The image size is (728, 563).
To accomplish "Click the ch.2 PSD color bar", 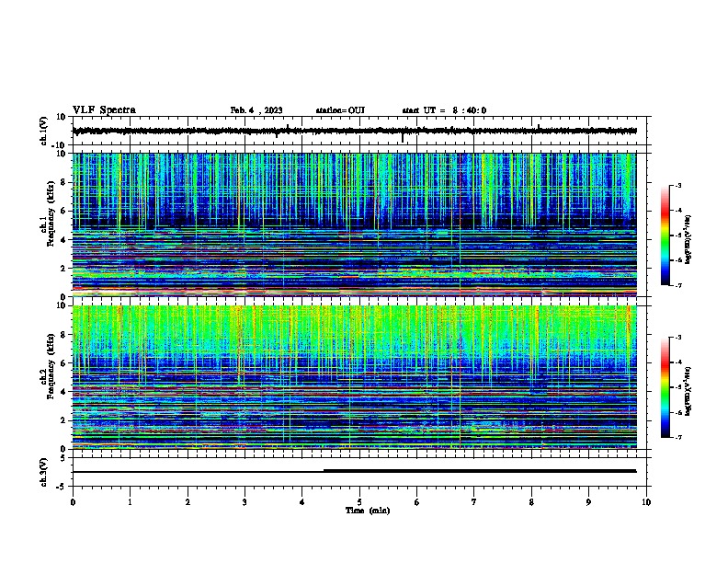I will click(665, 387).
